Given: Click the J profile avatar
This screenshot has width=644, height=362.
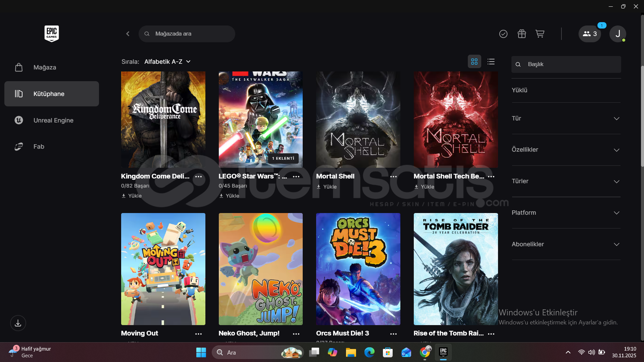Looking at the screenshot, I should 617,34.
